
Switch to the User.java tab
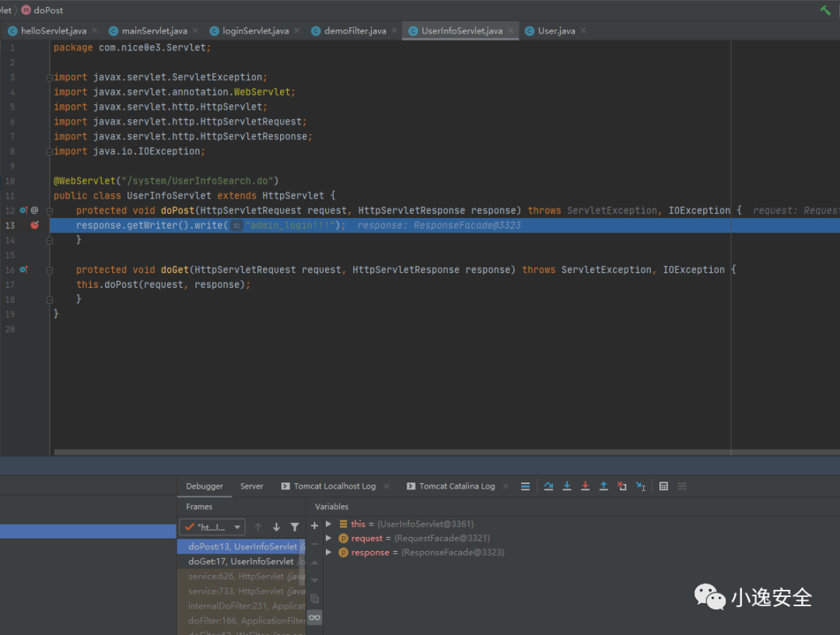[x=556, y=30]
